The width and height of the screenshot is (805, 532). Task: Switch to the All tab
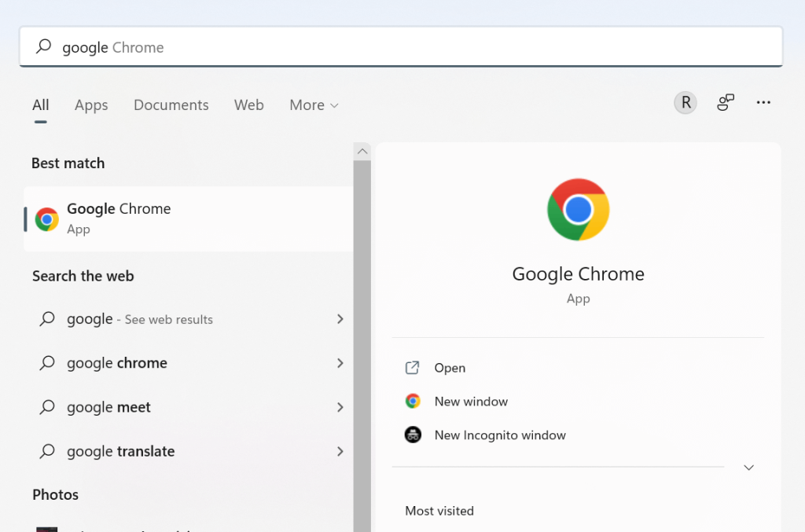coord(41,105)
